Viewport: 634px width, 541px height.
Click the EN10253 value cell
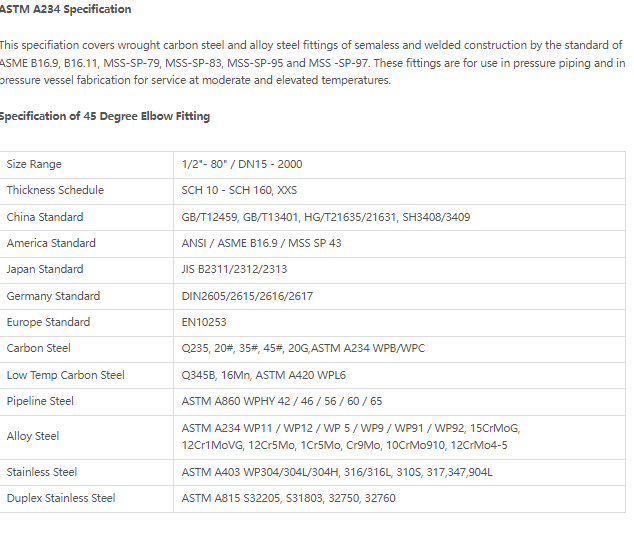[399, 323]
